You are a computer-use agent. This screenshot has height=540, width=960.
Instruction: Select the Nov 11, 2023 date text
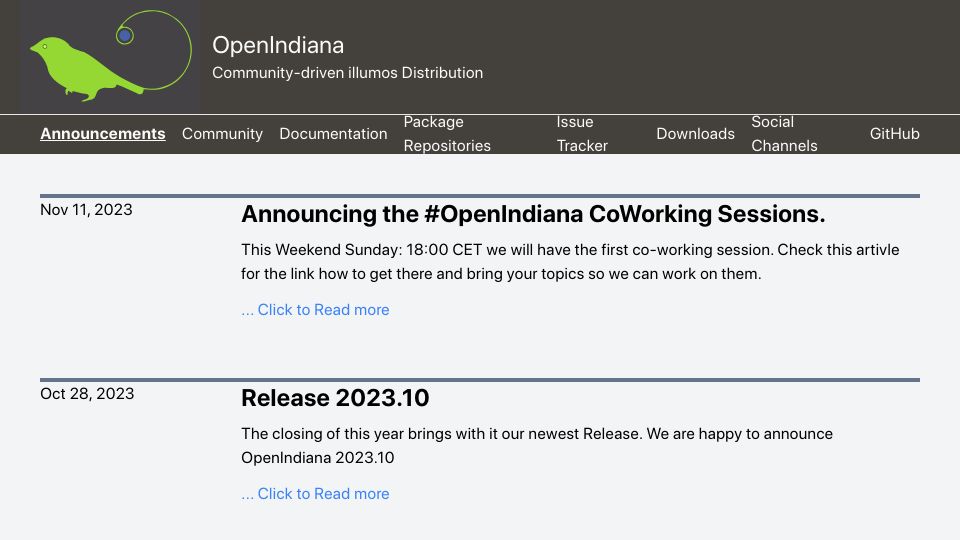click(x=86, y=210)
